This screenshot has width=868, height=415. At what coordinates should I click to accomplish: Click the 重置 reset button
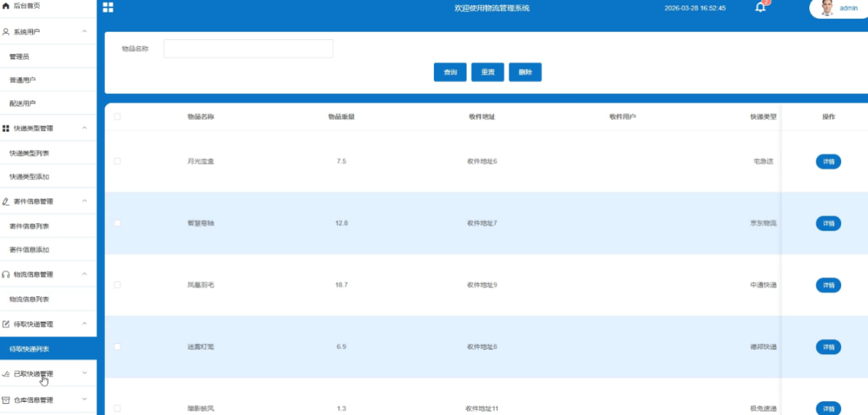click(x=488, y=73)
